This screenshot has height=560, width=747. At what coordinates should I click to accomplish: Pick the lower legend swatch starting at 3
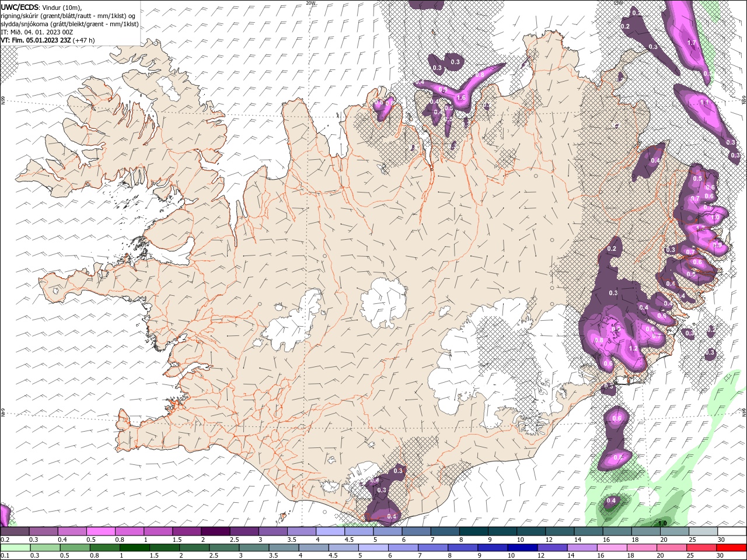coord(254,547)
